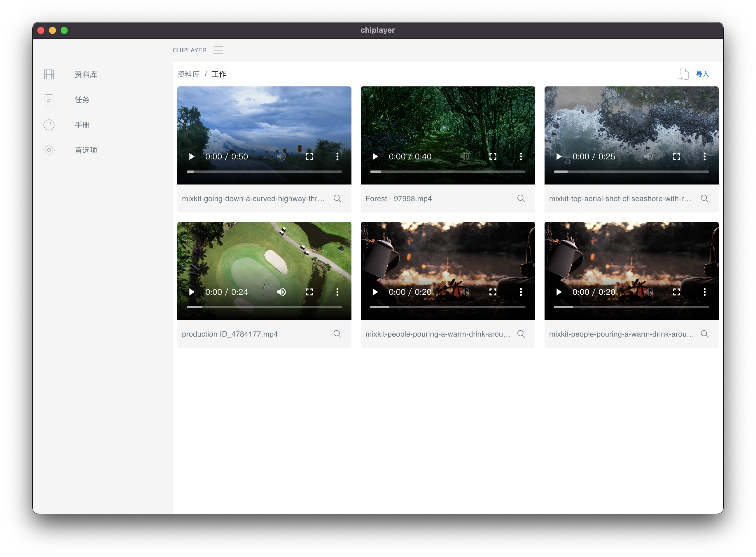Screen dimensions: 756x557
Task: Click the import file icon
Action: coord(683,74)
